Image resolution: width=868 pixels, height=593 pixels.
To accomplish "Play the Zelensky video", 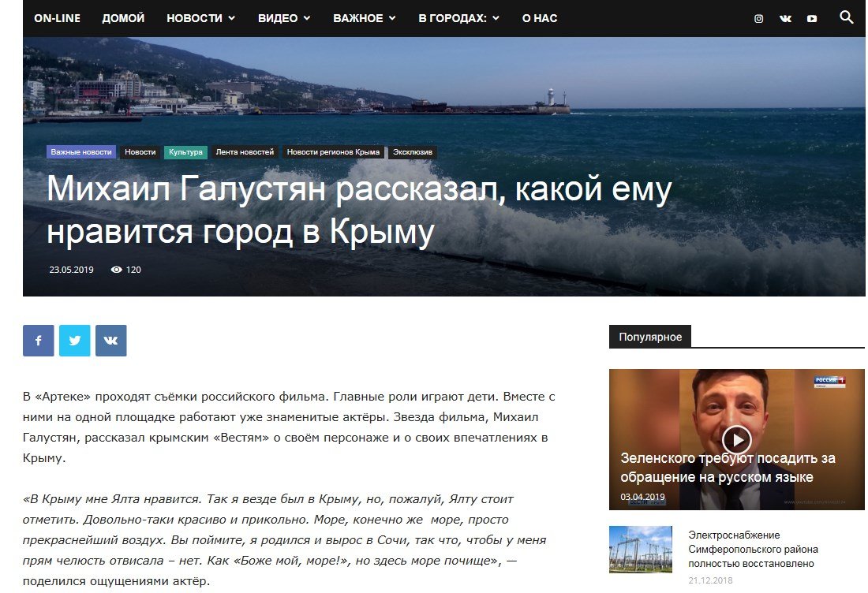I will click(x=736, y=439).
